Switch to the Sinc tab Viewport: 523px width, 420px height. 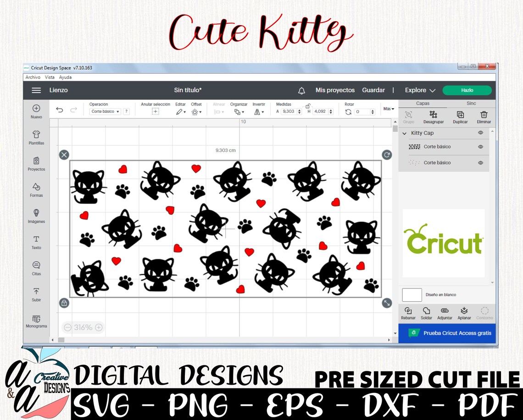tap(471, 103)
